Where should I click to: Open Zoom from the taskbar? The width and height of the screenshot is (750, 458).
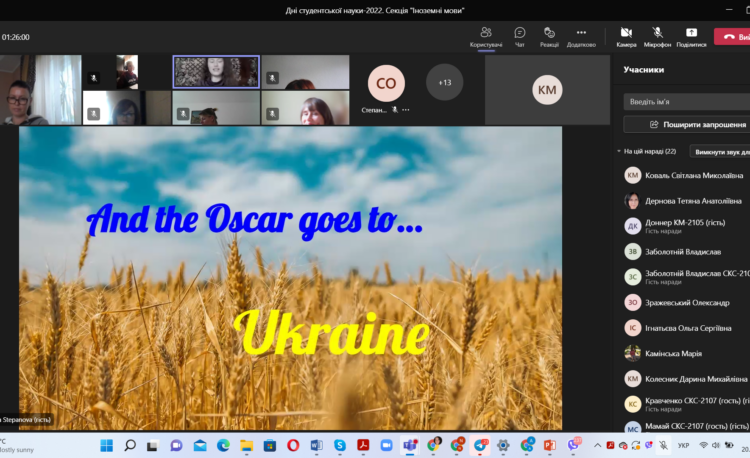(x=386, y=446)
